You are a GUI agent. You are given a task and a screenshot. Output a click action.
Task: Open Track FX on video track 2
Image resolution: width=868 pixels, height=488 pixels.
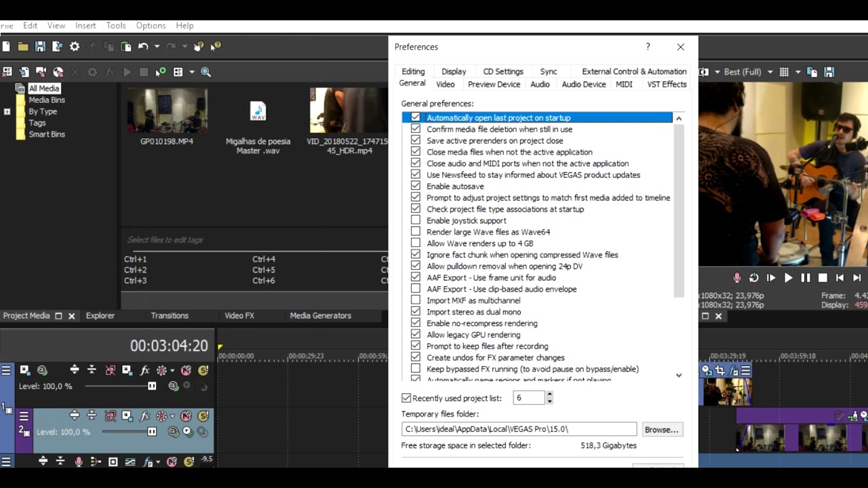pyautogui.click(x=144, y=415)
